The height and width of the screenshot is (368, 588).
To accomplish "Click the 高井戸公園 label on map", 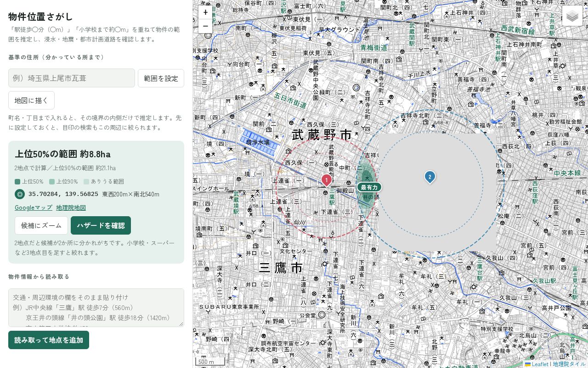I will [556, 308].
